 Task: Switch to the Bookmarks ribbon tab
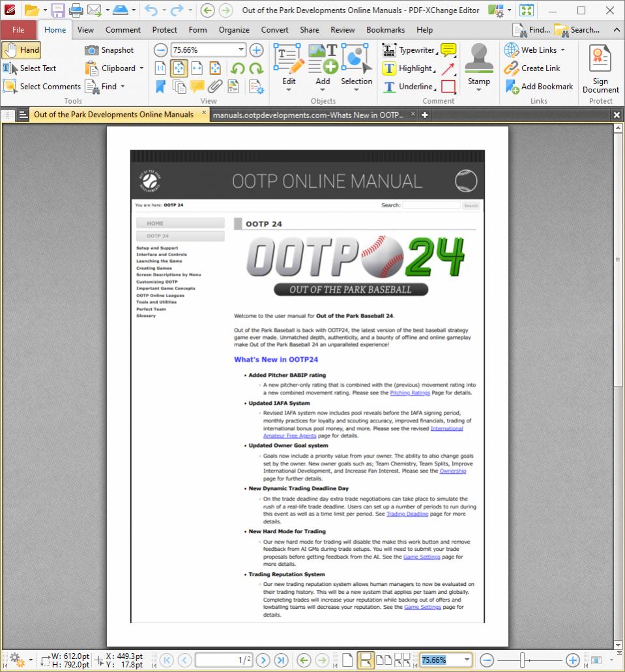[x=385, y=30]
